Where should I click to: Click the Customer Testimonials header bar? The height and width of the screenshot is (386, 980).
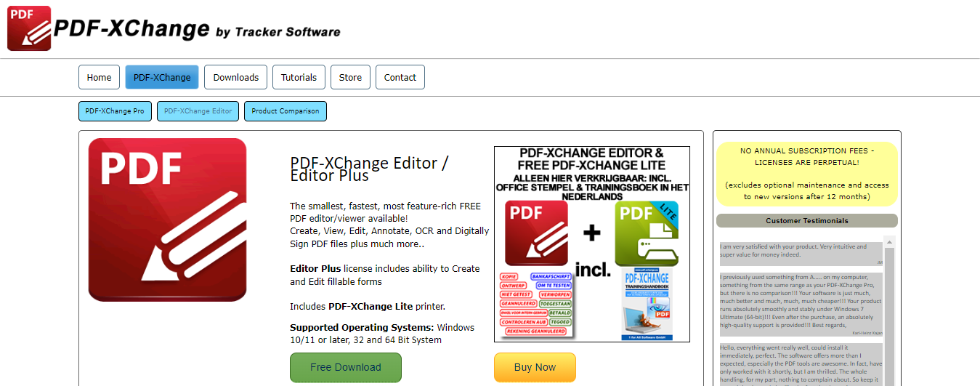(806, 220)
